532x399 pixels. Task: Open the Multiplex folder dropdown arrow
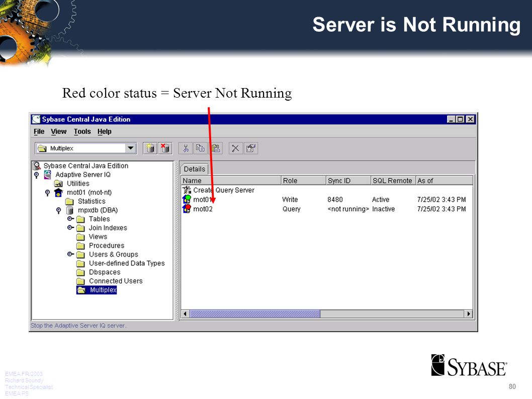131,148
